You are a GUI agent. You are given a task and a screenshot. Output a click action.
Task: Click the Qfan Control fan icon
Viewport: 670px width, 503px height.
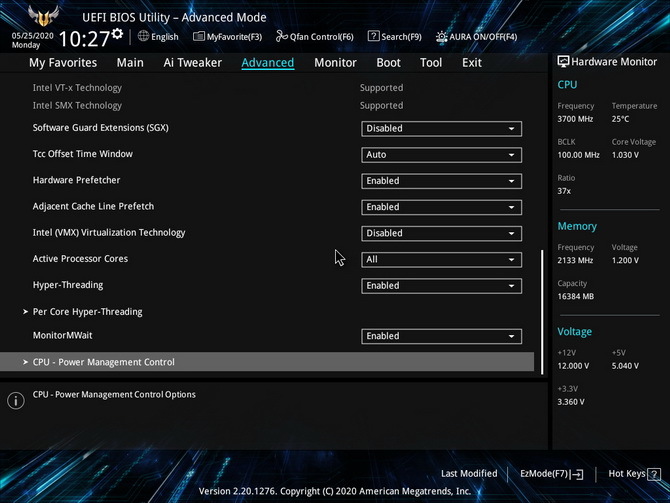(281, 36)
